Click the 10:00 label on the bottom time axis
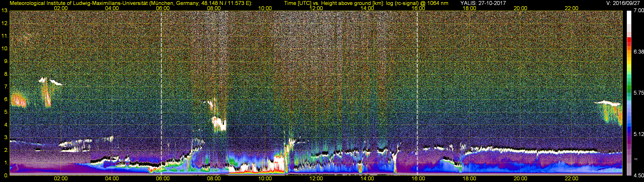This screenshot has height=182, width=644. pyautogui.click(x=265, y=179)
